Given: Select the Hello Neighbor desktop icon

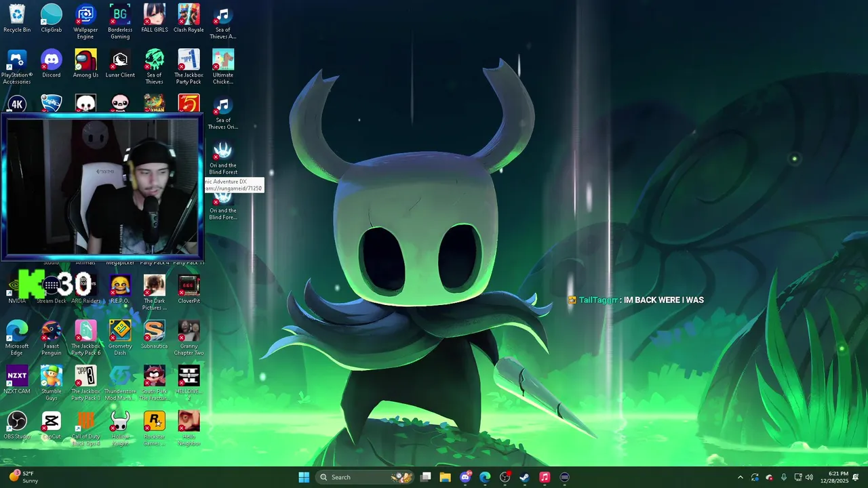Looking at the screenshot, I should 189,428.
